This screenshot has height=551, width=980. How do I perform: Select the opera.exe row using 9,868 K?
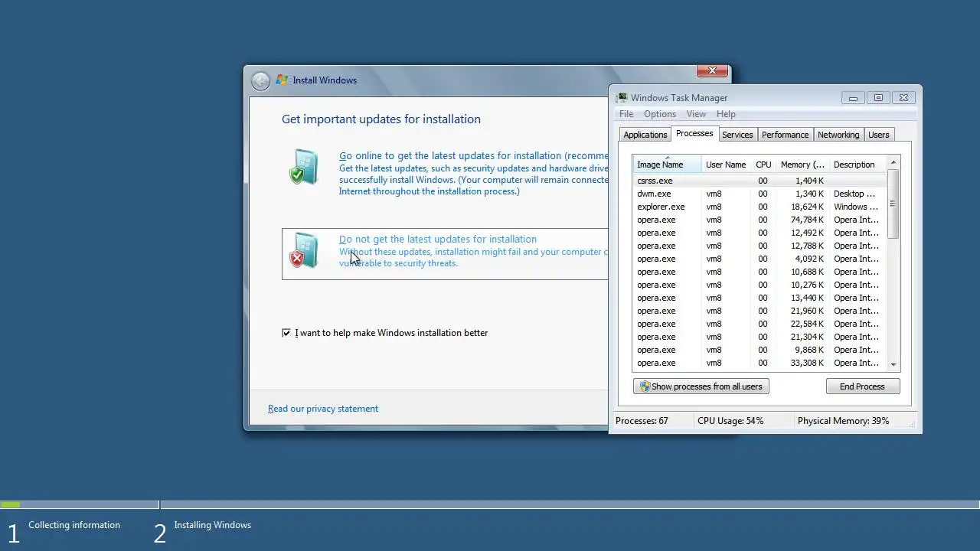759,350
